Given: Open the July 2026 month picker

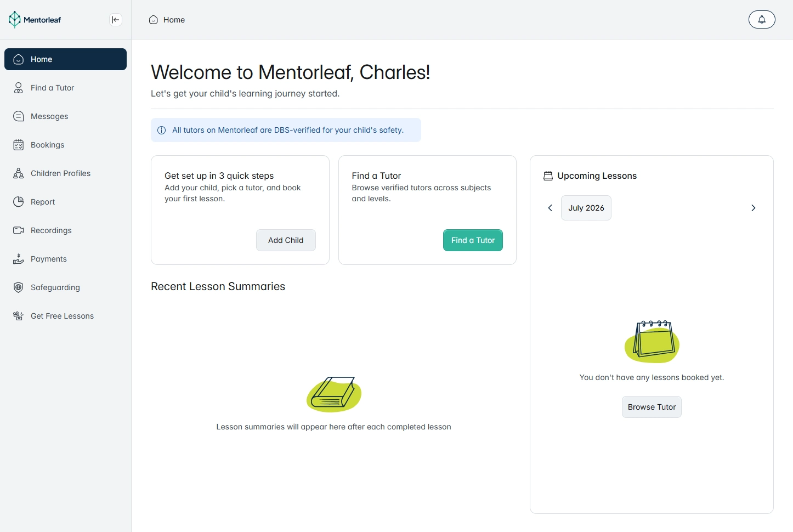Looking at the screenshot, I should (x=586, y=208).
